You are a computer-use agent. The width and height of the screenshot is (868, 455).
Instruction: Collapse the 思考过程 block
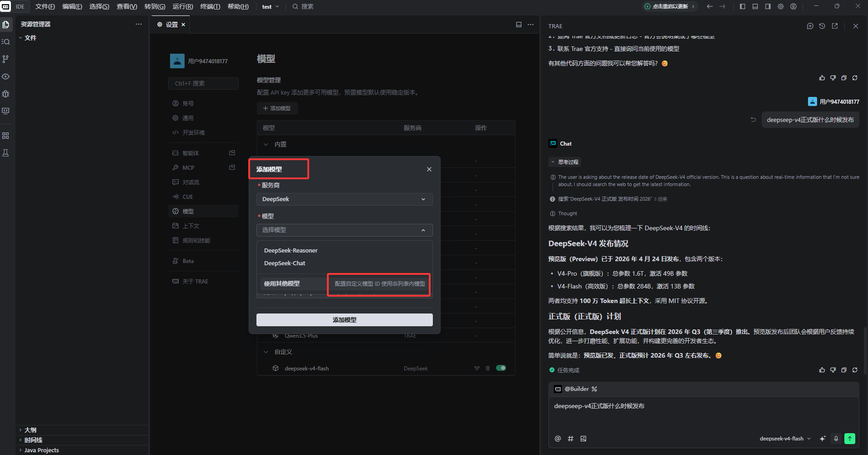(565, 162)
